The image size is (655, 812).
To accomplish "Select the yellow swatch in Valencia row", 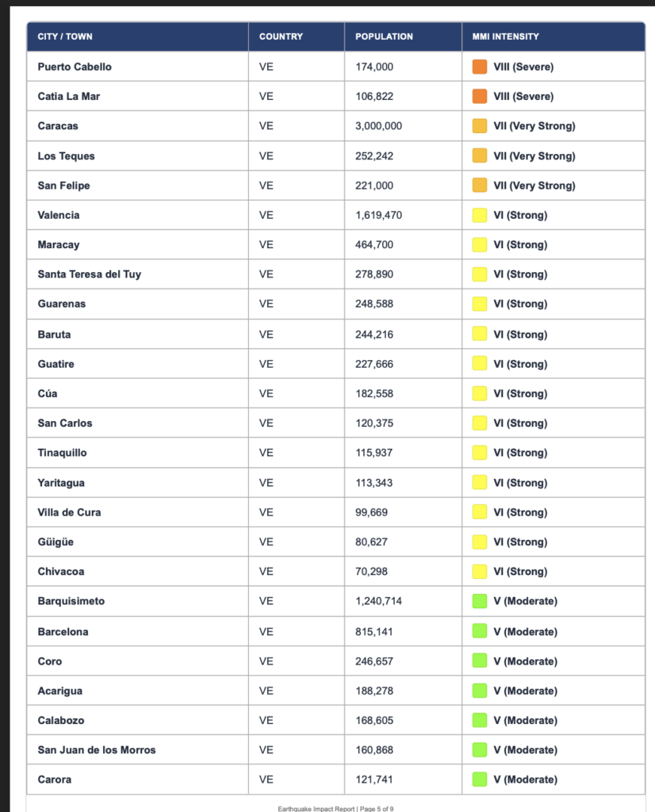I will (480, 215).
